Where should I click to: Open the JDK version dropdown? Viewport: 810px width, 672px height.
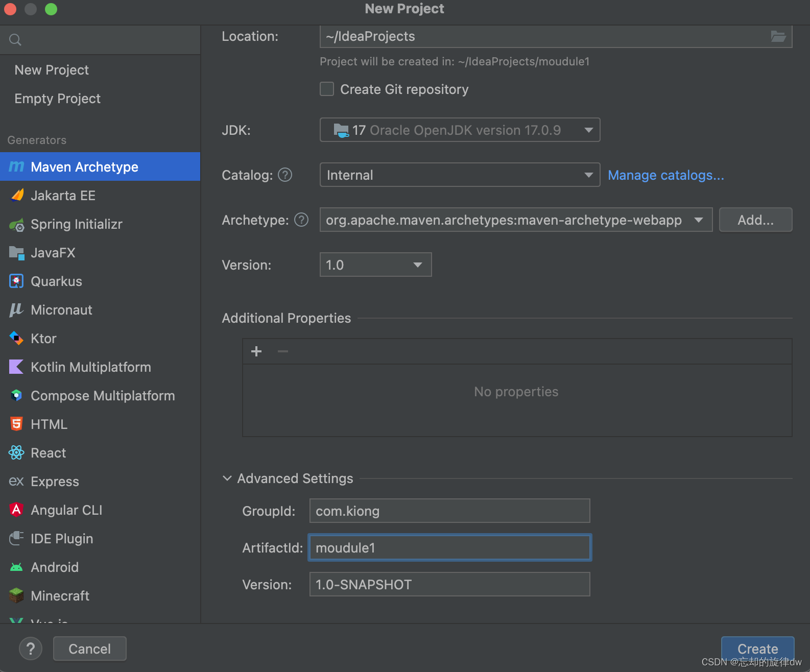click(x=460, y=130)
